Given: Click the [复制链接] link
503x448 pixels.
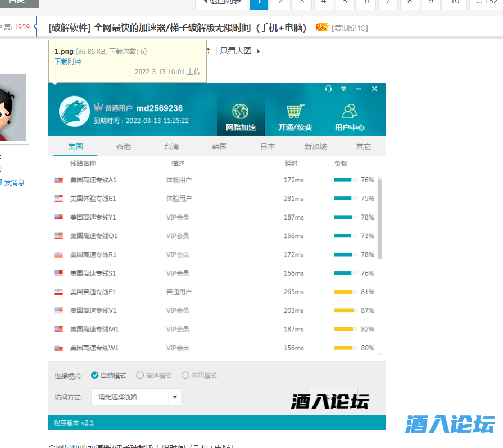Looking at the screenshot, I should [x=350, y=28].
